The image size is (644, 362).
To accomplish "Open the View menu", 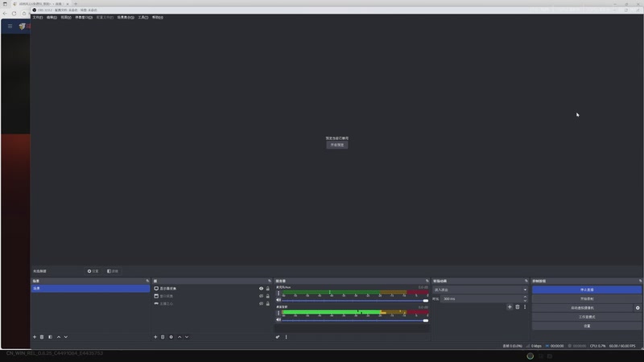I will click(66, 18).
